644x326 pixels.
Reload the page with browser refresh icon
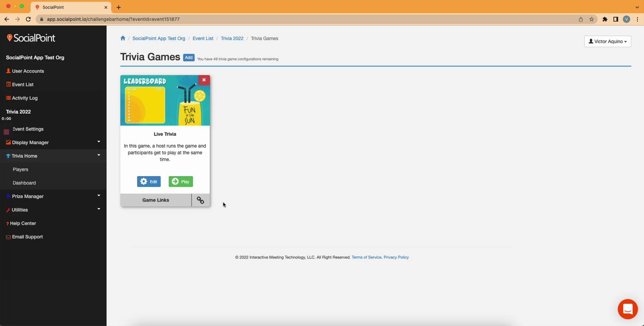(x=28, y=19)
